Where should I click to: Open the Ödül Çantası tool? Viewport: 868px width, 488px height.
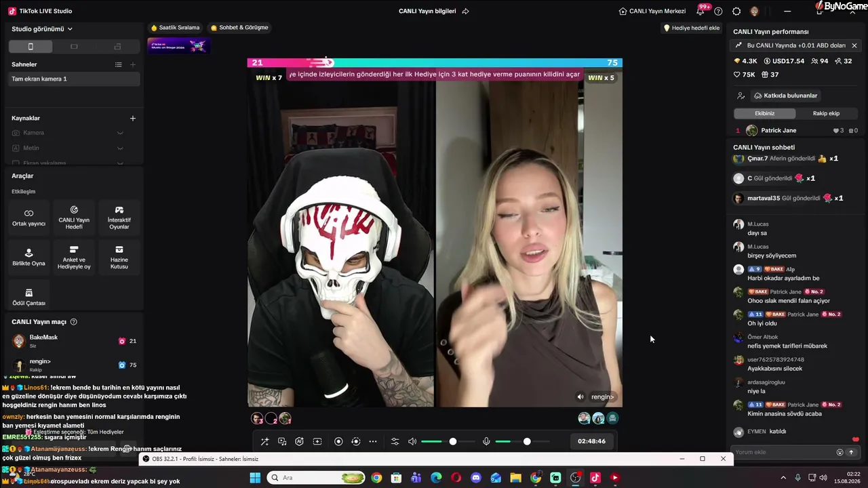pyautogui.click(x=28, y=297)
